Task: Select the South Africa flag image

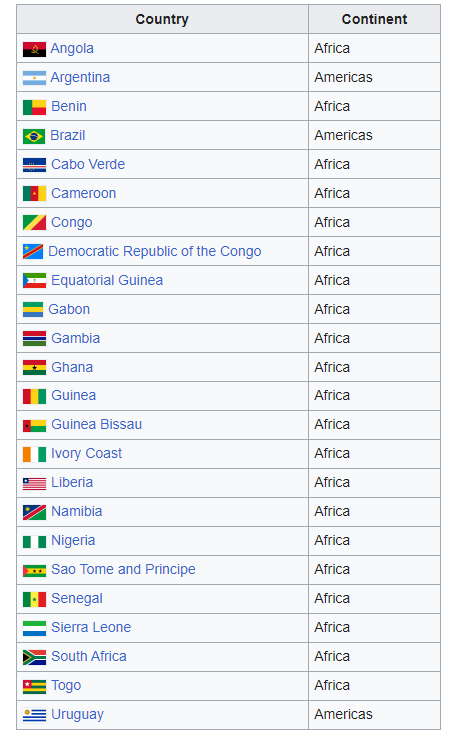Action: (34, 658)
